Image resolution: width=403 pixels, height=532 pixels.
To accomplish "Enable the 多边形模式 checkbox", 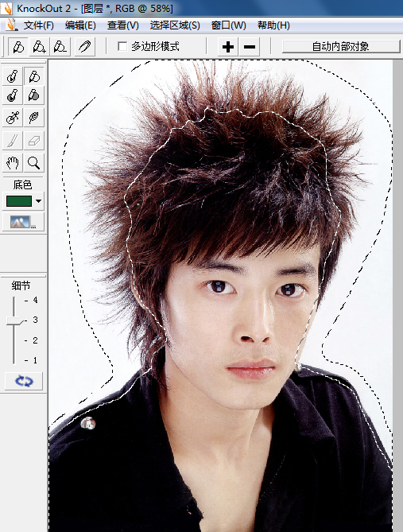I will tap(122, 46).
